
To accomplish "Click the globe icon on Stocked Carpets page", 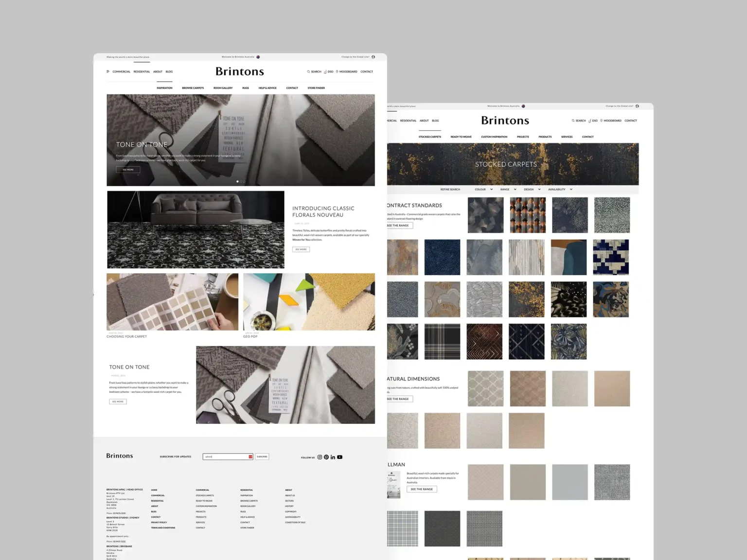I will (x=637, y=106).
